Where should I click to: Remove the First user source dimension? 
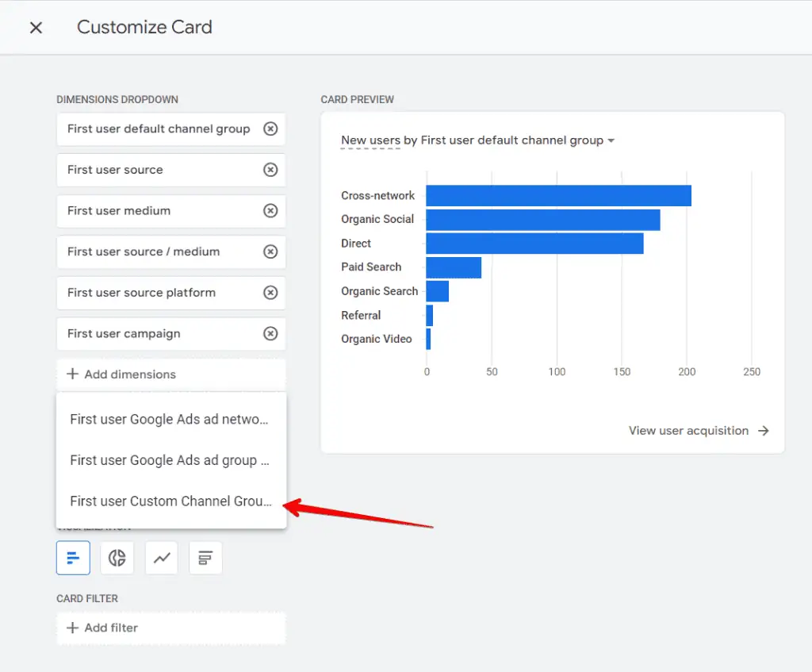[270, 170]
